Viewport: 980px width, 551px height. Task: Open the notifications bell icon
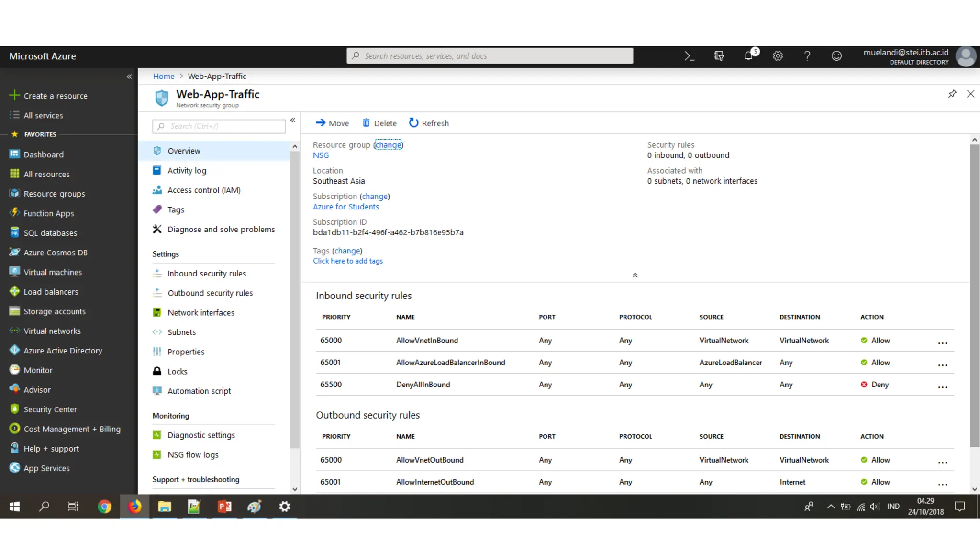(x=748, y=56)
